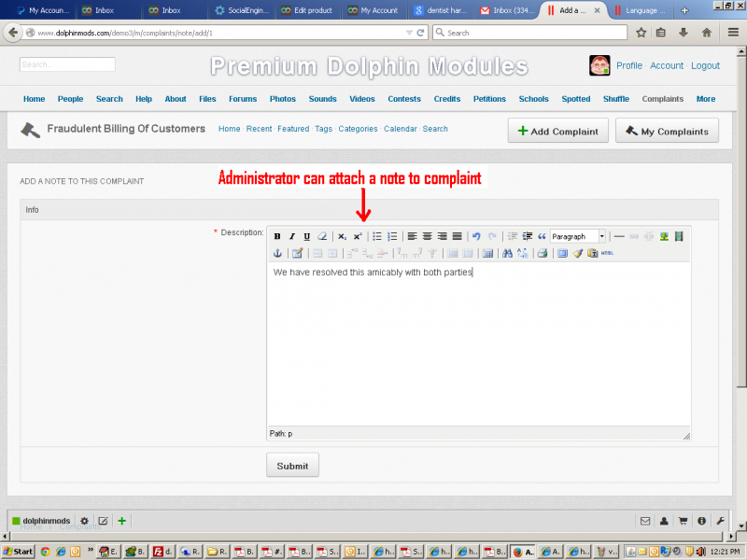Justify text in the editor
This screenshot has width=747, height=560.
[457, 237]
